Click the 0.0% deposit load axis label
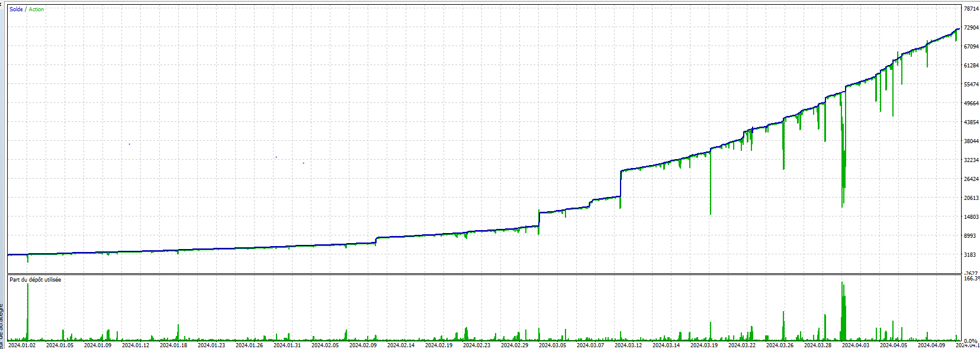The width and height of the screenshot is (980, 349). (x=971, y=341)
